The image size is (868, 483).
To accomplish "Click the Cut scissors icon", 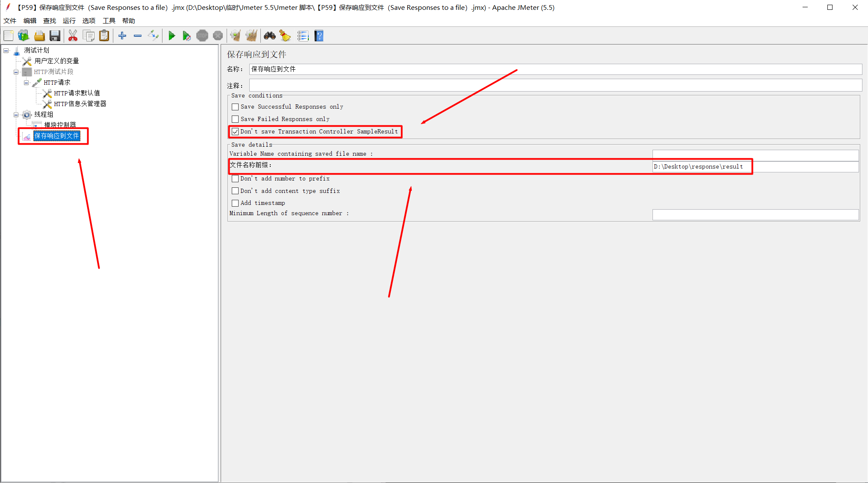I will tap(73, 36).
